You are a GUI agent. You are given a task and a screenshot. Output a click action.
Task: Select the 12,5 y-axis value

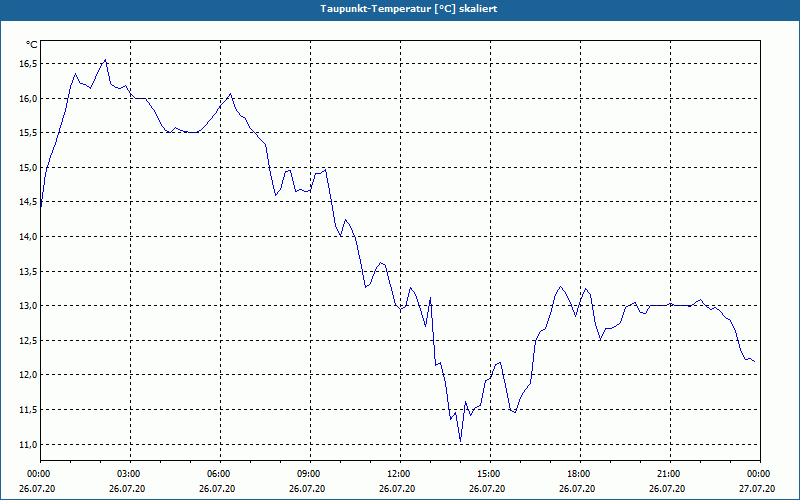click(28, 340)
